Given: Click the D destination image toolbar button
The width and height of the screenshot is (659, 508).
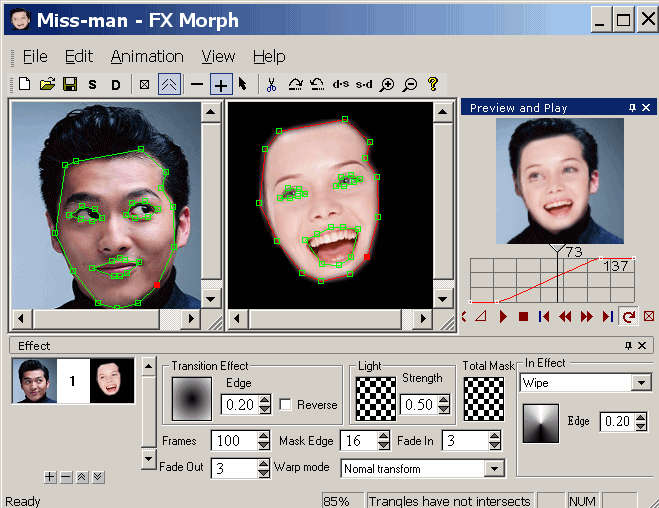Looking at the screenshot, I should click(116, 85).
